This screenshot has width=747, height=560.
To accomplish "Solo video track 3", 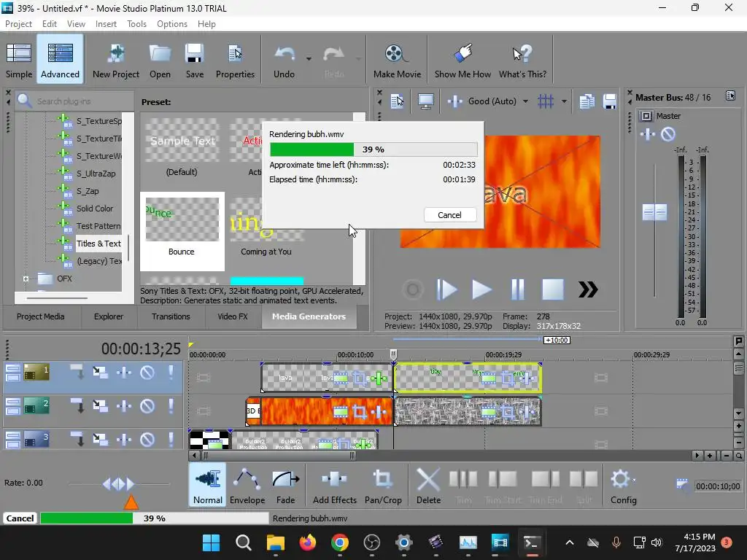I will tap(171, 439).
